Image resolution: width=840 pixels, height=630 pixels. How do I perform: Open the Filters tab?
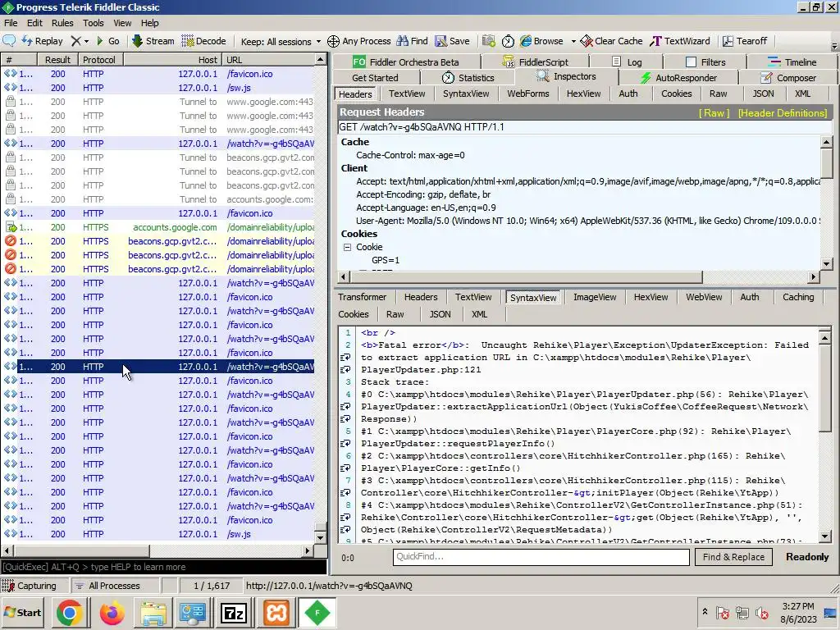point(705,62)
